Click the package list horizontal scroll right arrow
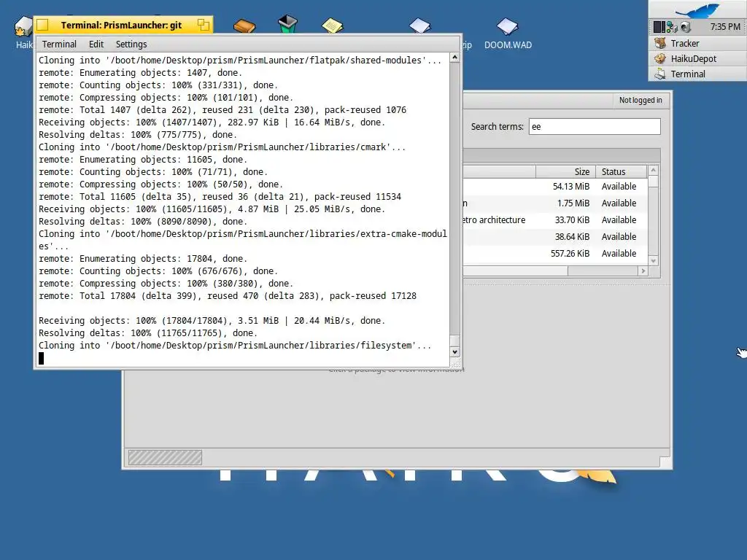Screen dimensions: 747x560 coord(643,271)
